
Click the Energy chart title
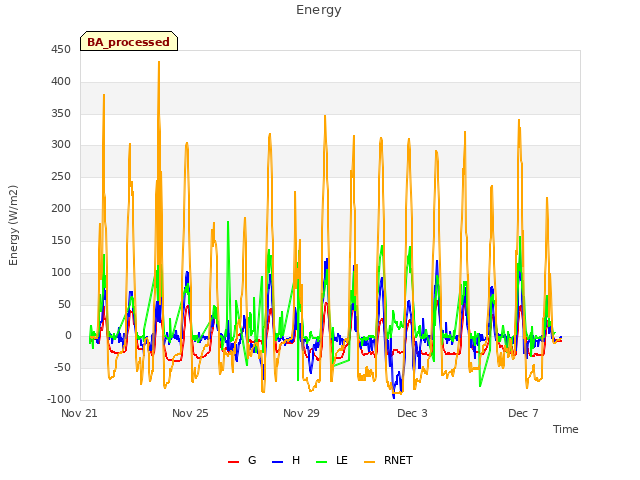pyautogui.click(x=319, y=10)
